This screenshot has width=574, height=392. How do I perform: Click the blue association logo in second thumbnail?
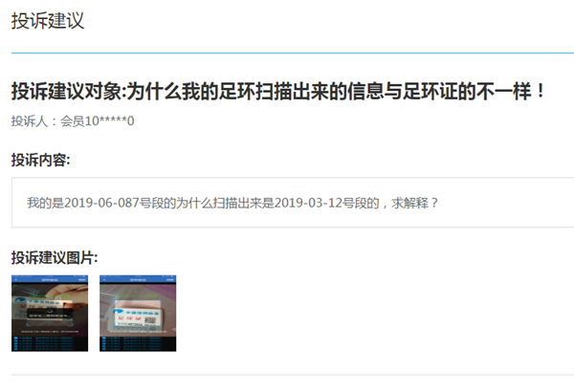pyautogui.click(x=119, y=313)
